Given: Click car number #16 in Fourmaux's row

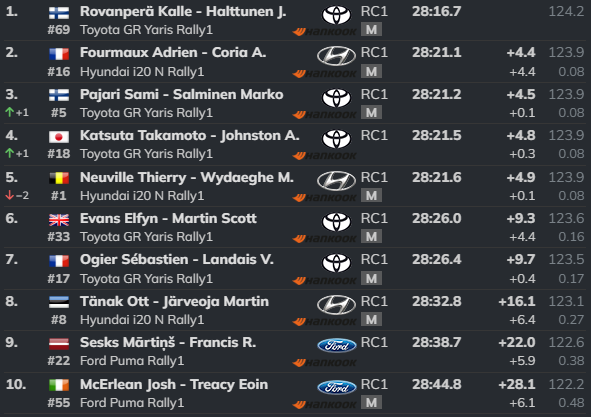Looking at the screenshot, I should [59, 71].
